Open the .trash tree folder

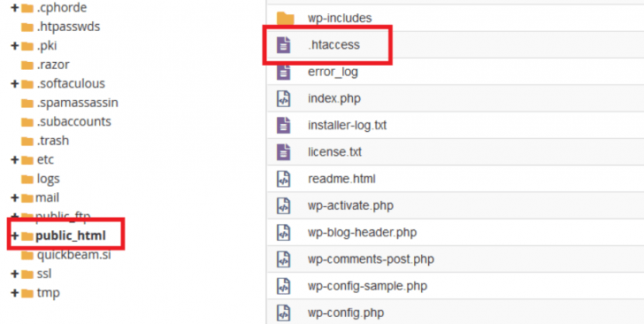coord(52,141)
